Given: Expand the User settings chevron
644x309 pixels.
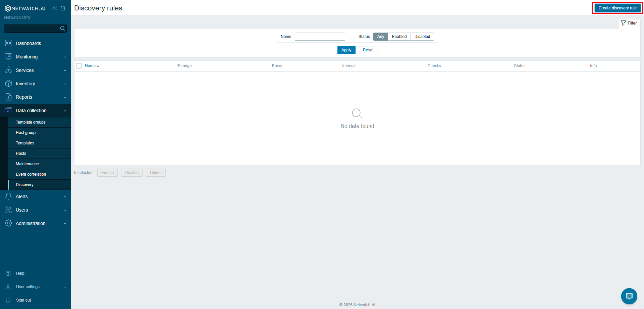Looking at the screenshot, I should tap(65, 287).
